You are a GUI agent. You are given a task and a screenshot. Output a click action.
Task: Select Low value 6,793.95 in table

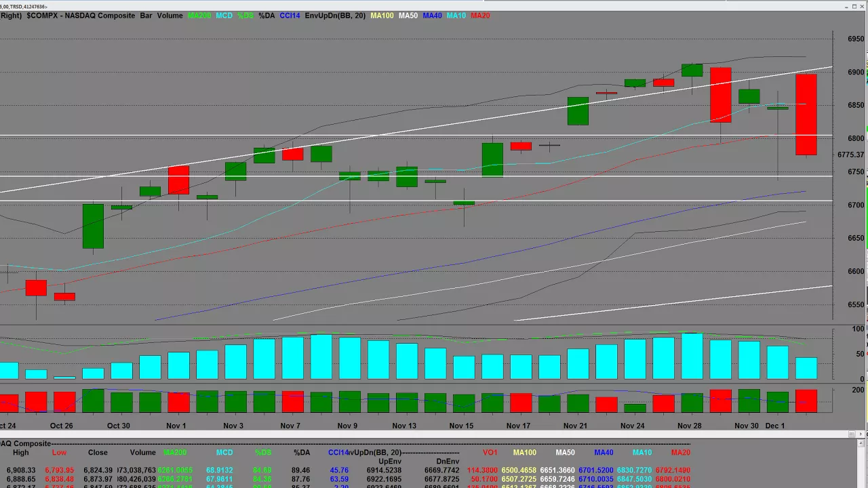pyautogui.click(x=60, y=470)
